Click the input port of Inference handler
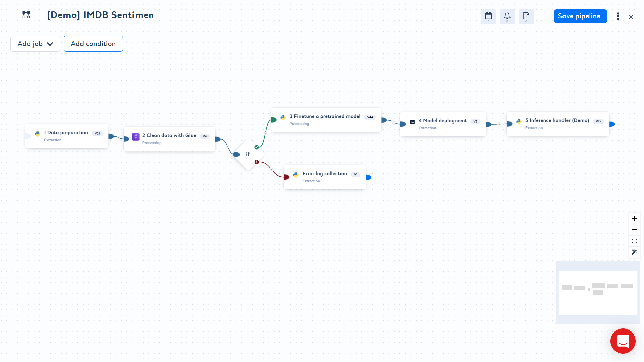644x362 pixels. click(509, 124)
